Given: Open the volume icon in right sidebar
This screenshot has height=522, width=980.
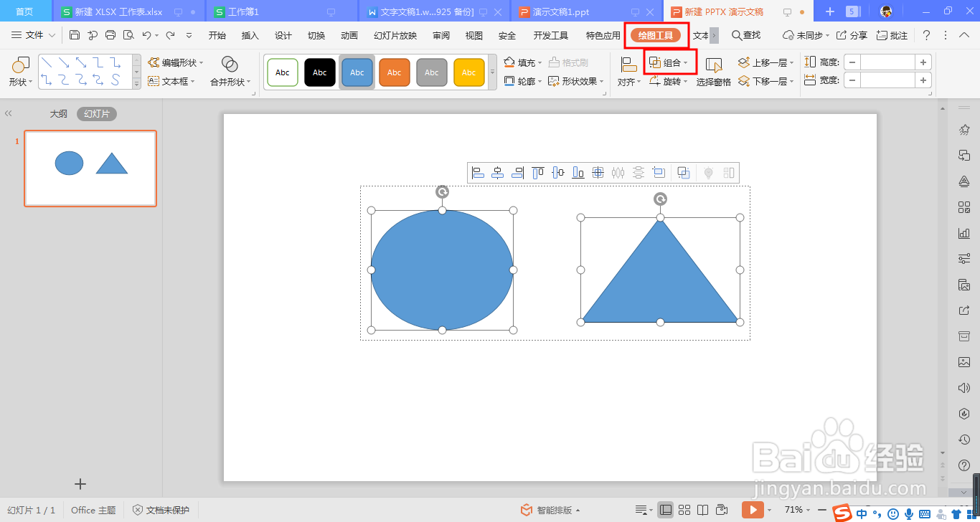Looking at the screenshot, I should (x=964, y=388).
